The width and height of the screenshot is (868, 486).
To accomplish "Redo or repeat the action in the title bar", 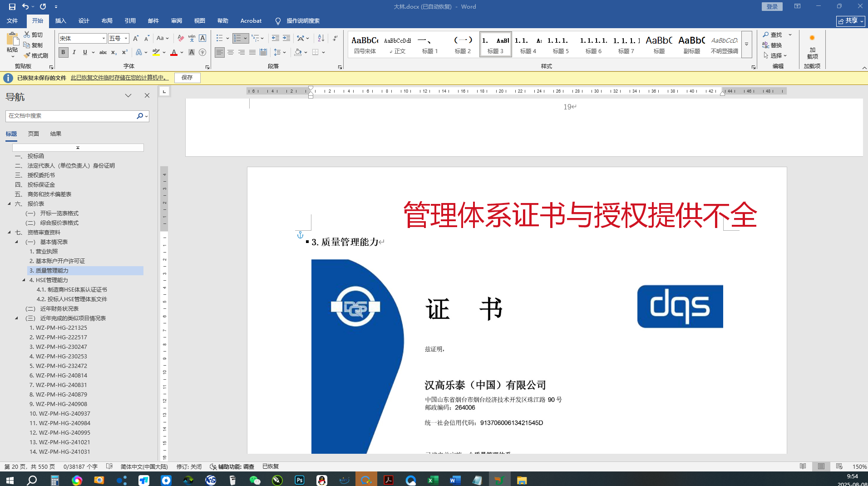I will [x=43, y=7].
